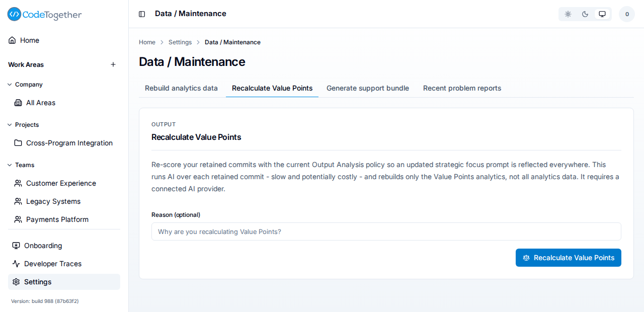The image size is (644, 312).
Task: View Recent problem reports tab
Action: 462,88
